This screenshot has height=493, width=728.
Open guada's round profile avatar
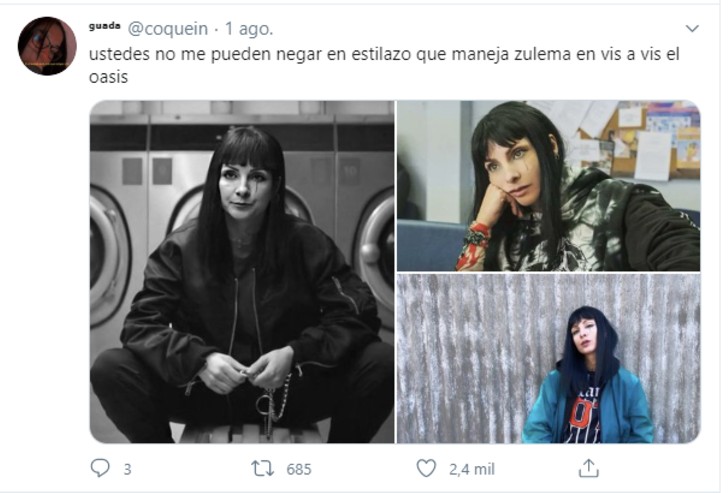point(47,45)
